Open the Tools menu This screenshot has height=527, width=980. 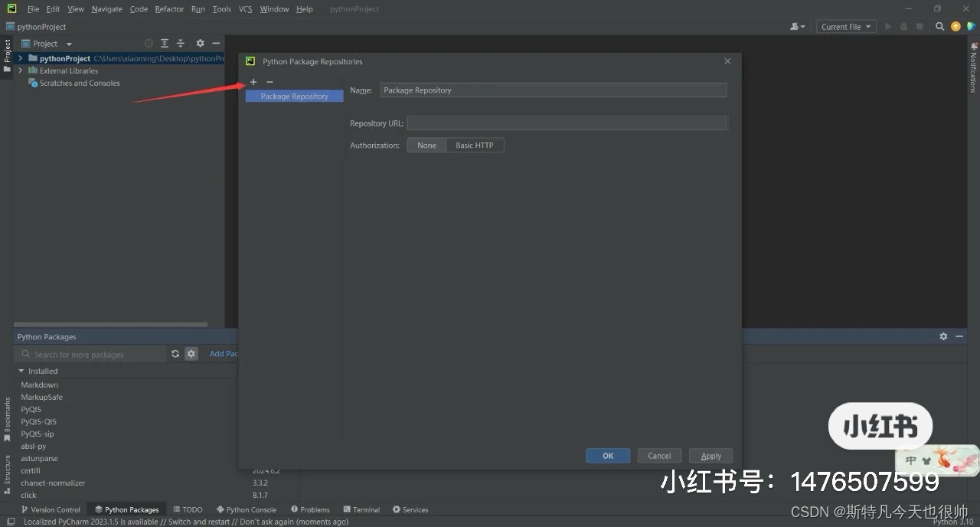(222, 9)
